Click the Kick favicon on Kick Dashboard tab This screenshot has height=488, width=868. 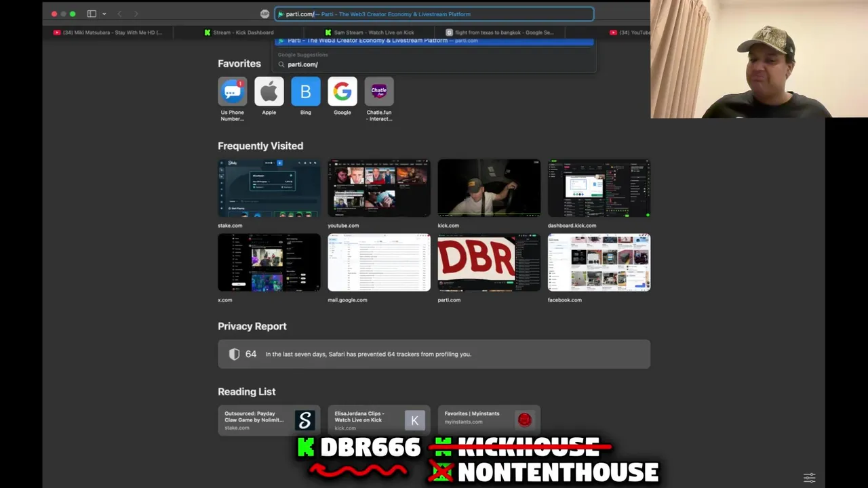click(208, 33)
